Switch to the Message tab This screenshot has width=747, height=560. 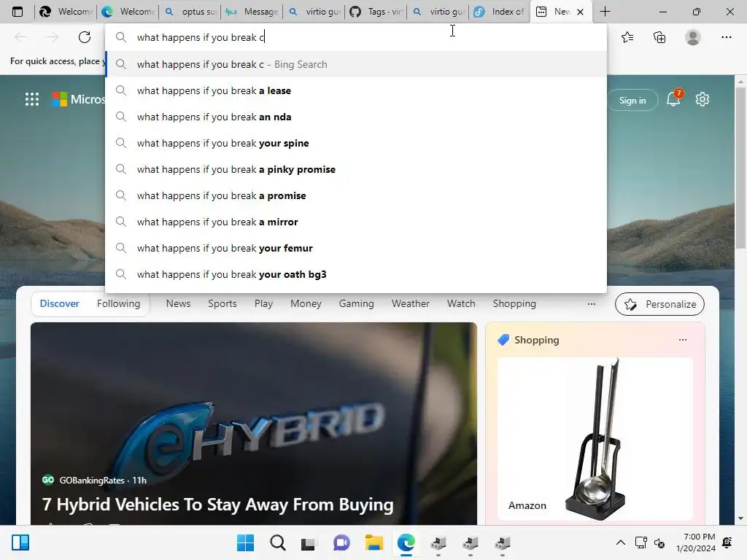click(x=252, y=12)
